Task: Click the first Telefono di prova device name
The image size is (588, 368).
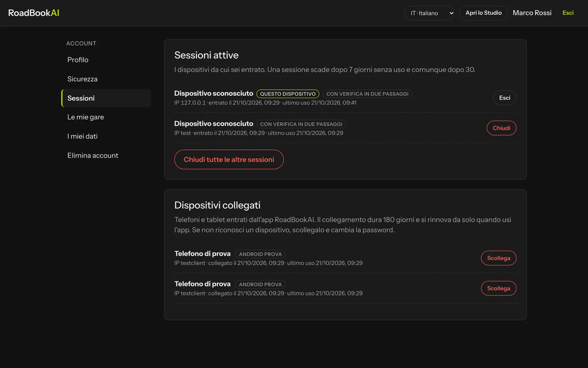Action: click(202, 254)
